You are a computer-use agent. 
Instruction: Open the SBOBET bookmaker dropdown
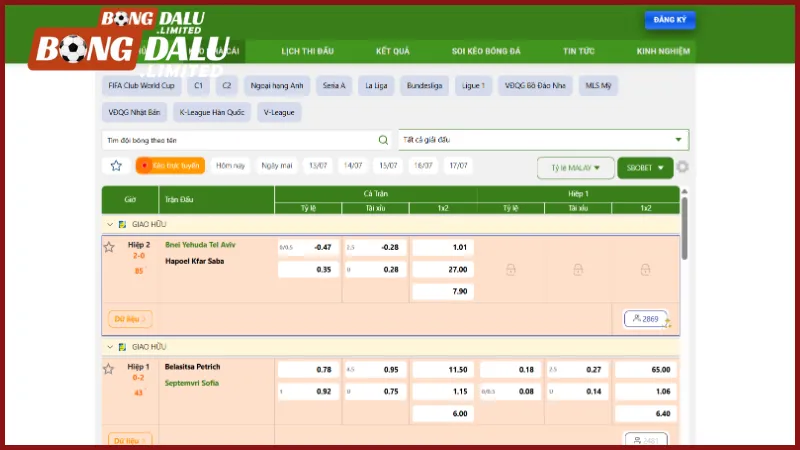point(645,168)
